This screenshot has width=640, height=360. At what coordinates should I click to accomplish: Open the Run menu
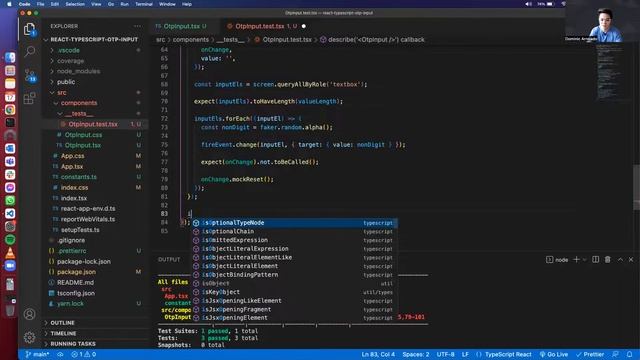click(x=124, y=4)
